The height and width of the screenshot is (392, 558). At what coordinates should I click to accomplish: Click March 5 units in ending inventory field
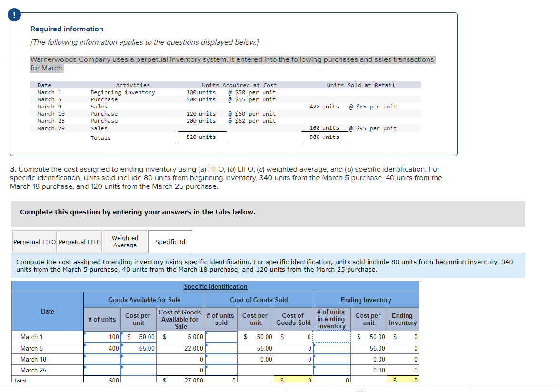tap(332, 348)
